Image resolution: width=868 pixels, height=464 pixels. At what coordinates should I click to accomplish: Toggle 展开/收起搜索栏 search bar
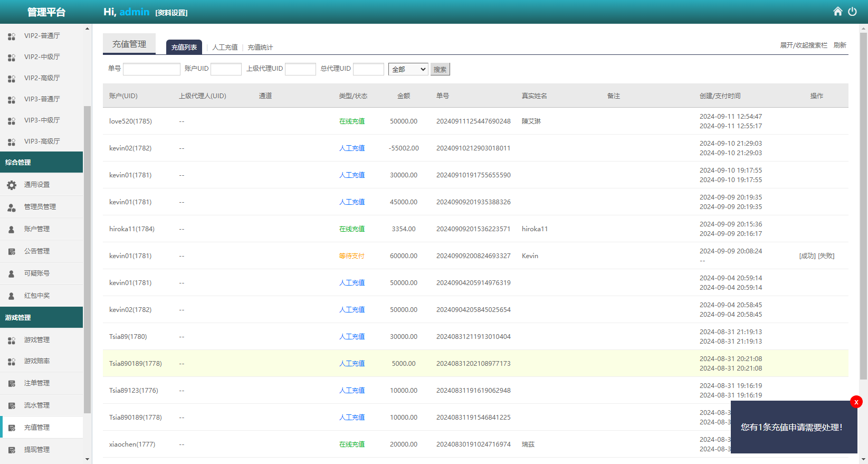pos(803,45)
